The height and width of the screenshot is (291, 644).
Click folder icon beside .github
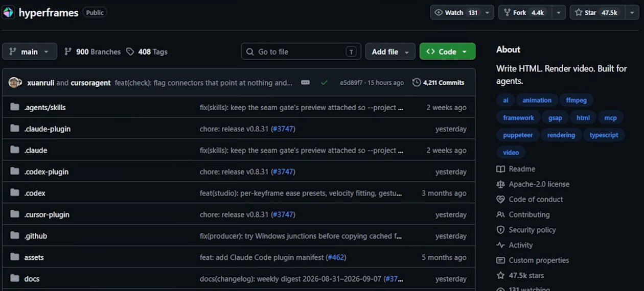pyautogui.click(x=14, y=236)
